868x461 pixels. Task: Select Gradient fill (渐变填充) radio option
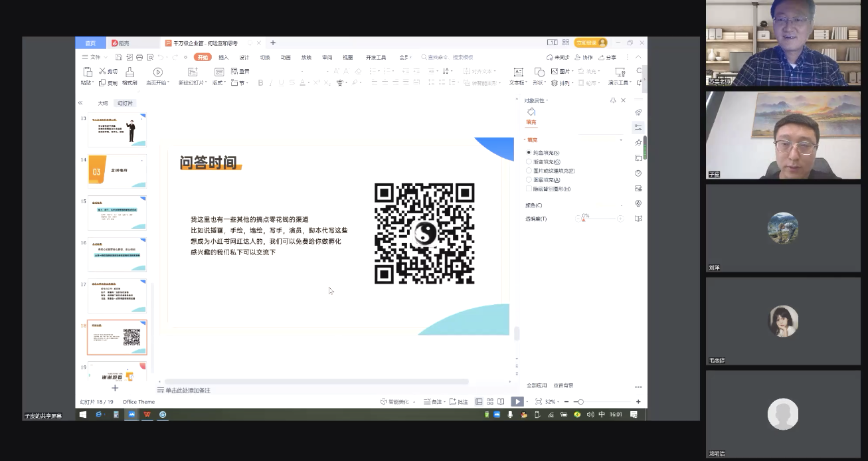click(x=529, y=161)
